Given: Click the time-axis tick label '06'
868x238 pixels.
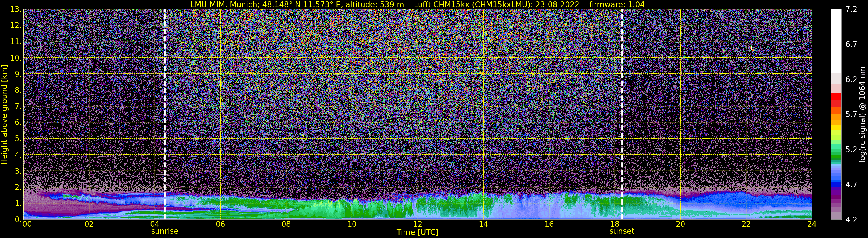Looking at the screenshot, I should click(x=220, y=224).
